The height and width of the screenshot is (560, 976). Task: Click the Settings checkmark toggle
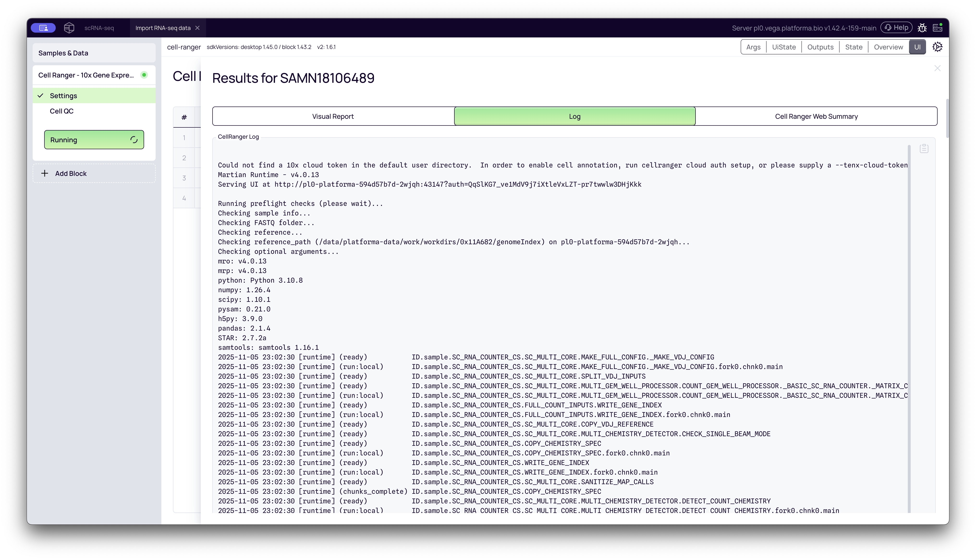coord(41,95)
